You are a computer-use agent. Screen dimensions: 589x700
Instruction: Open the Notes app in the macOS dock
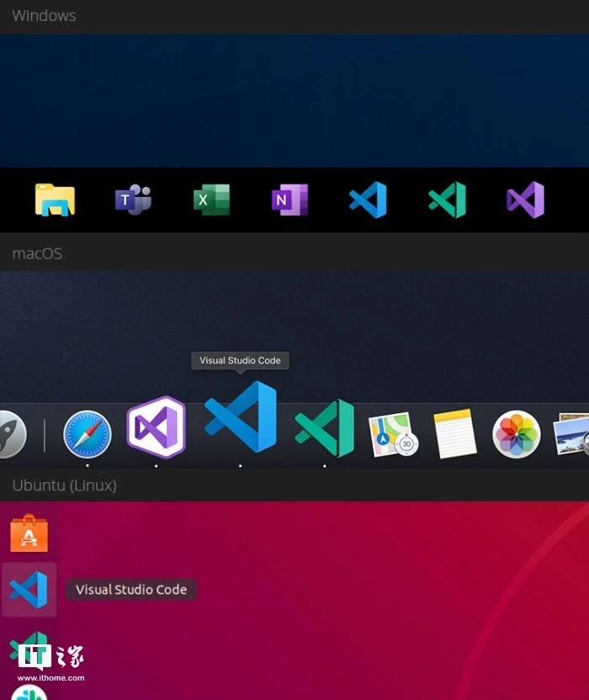tap(455, 434)
